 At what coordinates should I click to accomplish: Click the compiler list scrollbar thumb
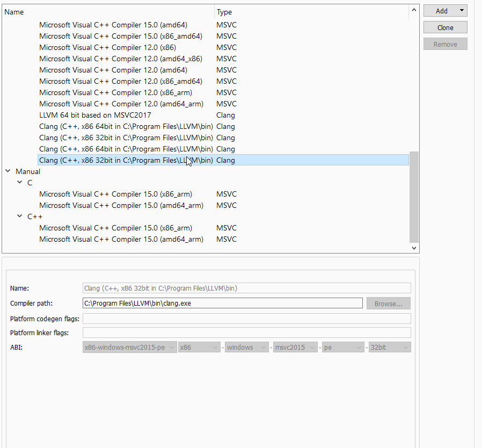414,197
